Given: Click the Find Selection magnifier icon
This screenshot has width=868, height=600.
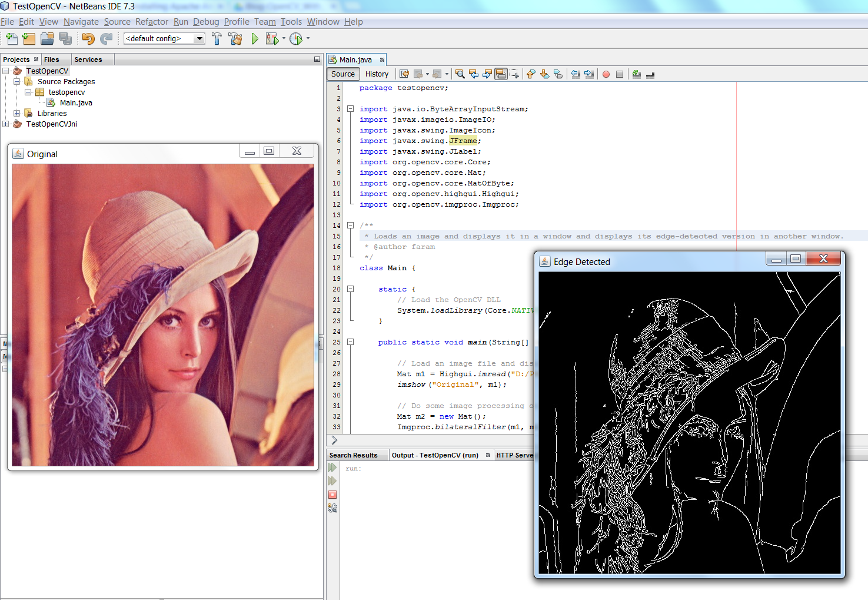Looking at the screenshot, I should click(x=460, y=74).
